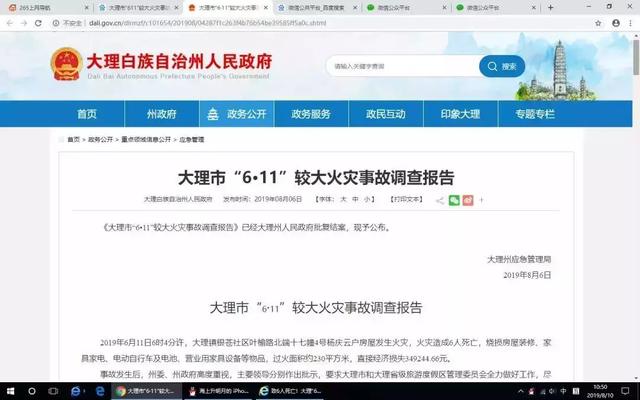Click the browser address bar URL
The width and height of the screenshot is (640, 400).
(200, 21)
